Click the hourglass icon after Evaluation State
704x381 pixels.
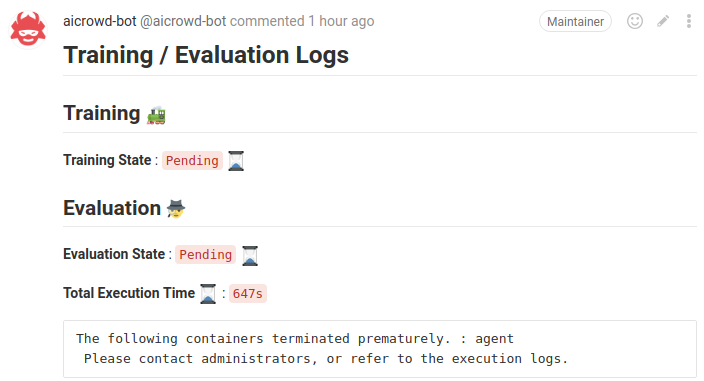[x=250, y=255]
